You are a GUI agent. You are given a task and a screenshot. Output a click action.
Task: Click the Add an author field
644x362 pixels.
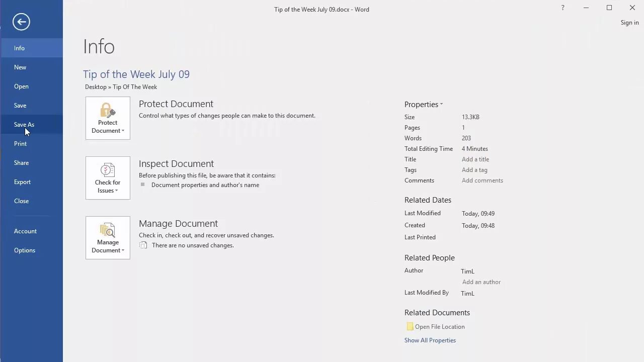click(x=481, y=282)
